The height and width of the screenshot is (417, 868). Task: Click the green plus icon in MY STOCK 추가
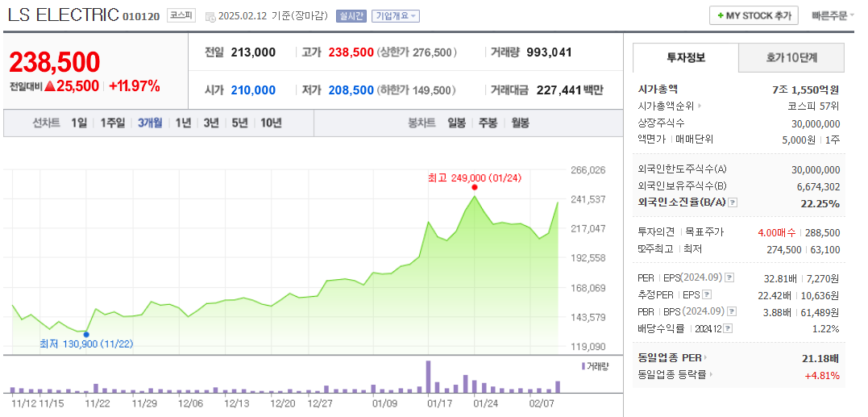click(720, 15)
